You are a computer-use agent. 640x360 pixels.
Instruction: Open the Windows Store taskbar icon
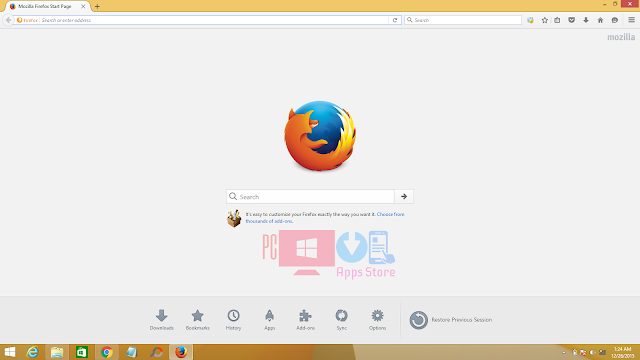click(x=82, y=352)
